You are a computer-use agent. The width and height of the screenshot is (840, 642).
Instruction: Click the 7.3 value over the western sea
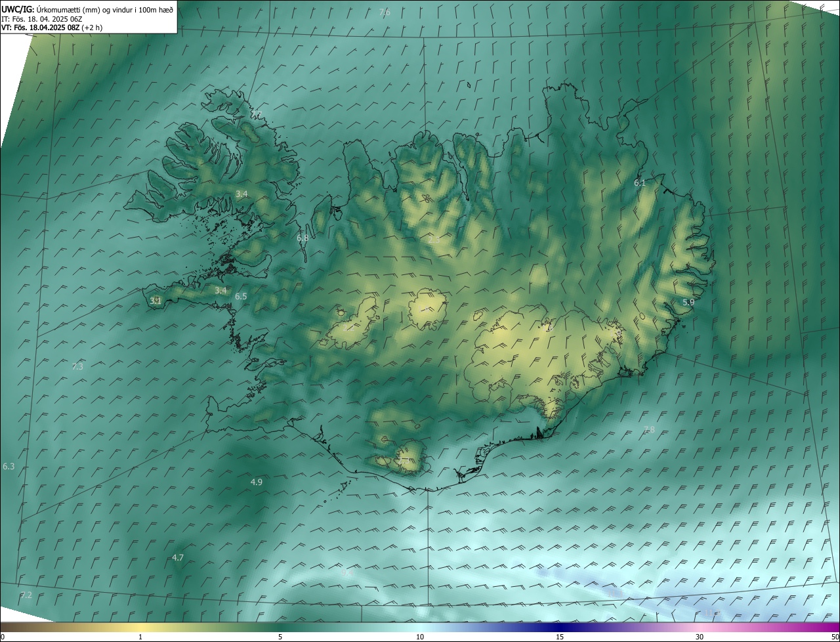click(77, 366)
